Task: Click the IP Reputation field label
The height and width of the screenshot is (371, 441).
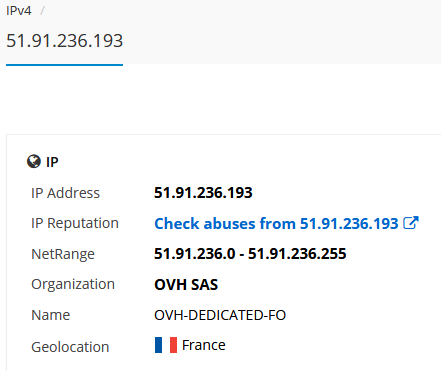Action: 75,223
